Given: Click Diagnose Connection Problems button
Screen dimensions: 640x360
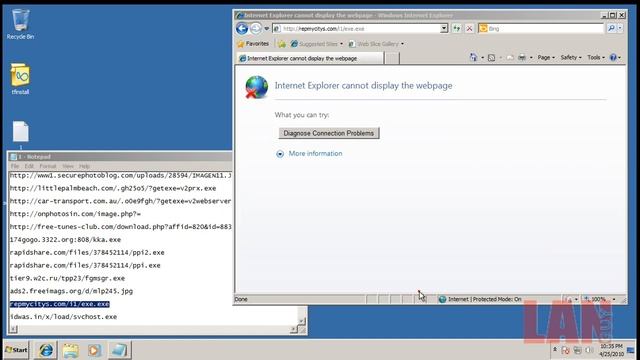Looking at the screenshot, I should pyautogui.click(x=329, y=133).
